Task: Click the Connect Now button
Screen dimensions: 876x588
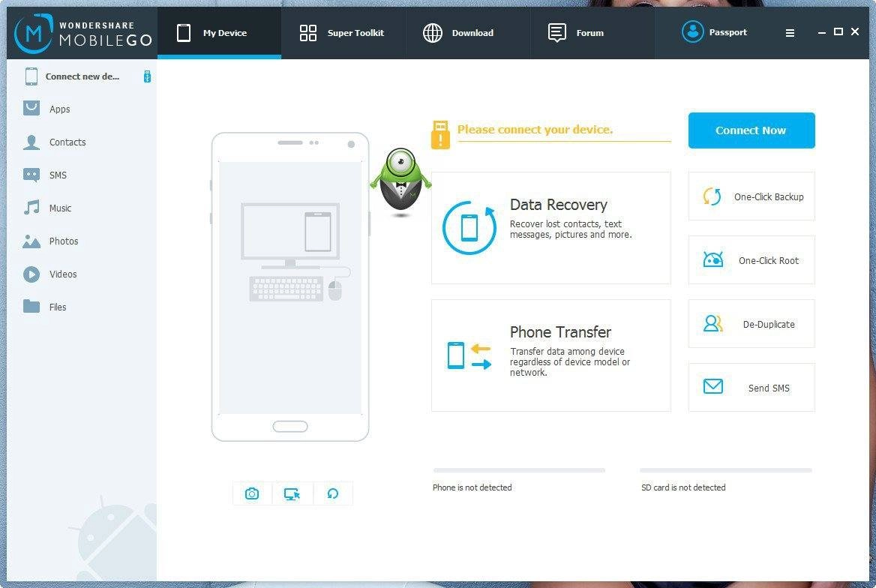Action: coord(751,130)
